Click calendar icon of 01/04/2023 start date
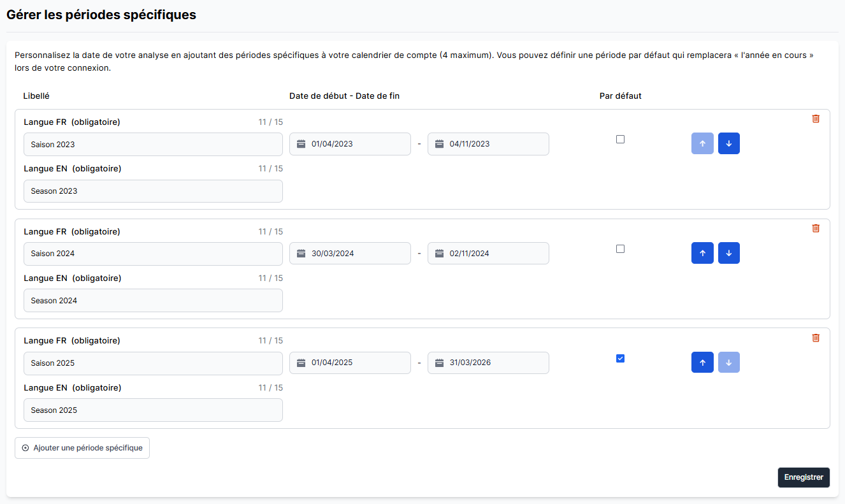The image size is (845, 504). [x=301, y=144]
